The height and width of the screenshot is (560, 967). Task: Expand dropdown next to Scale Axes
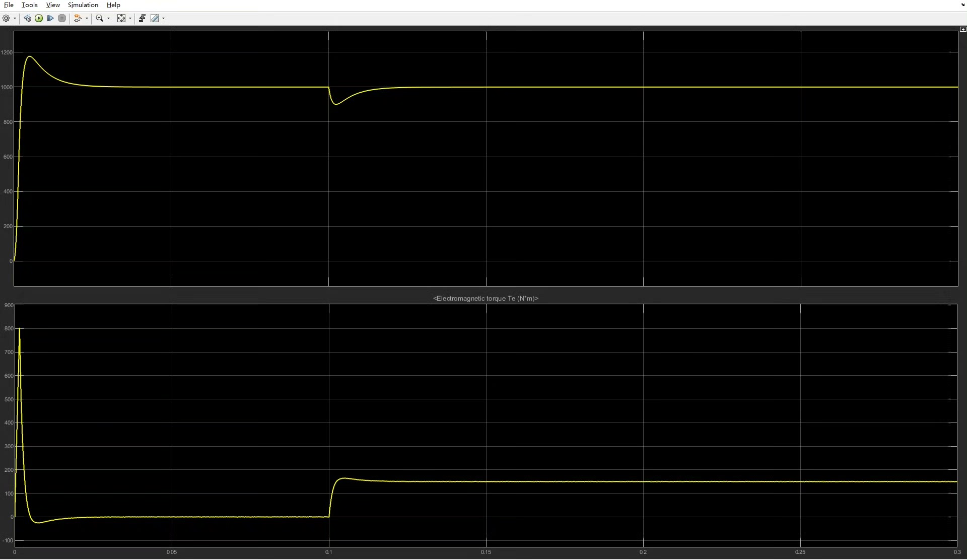pos(130,19)
